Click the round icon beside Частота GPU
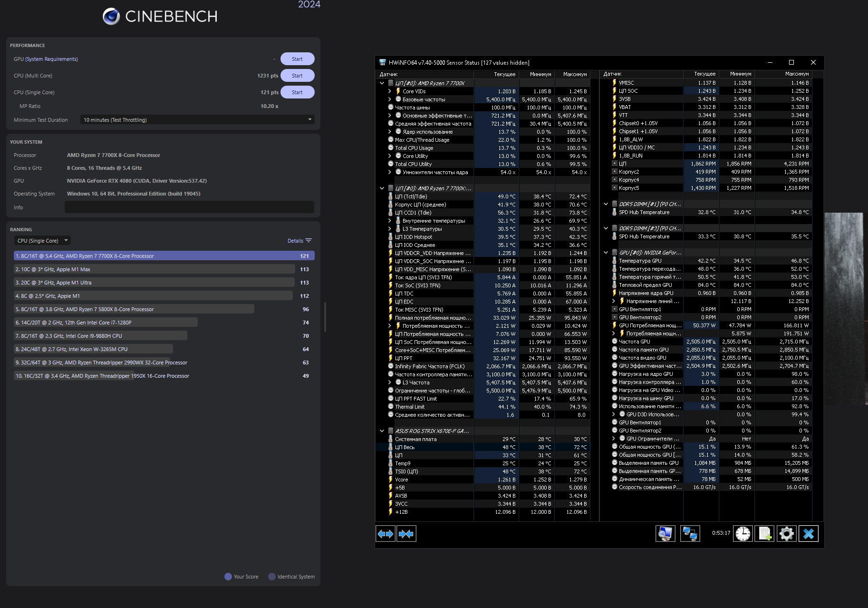Viewport: 868px width, 608px height. click(x=615, y=342)
